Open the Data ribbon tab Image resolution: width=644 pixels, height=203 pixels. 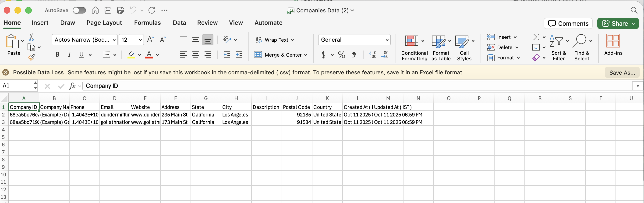(180, 23)
